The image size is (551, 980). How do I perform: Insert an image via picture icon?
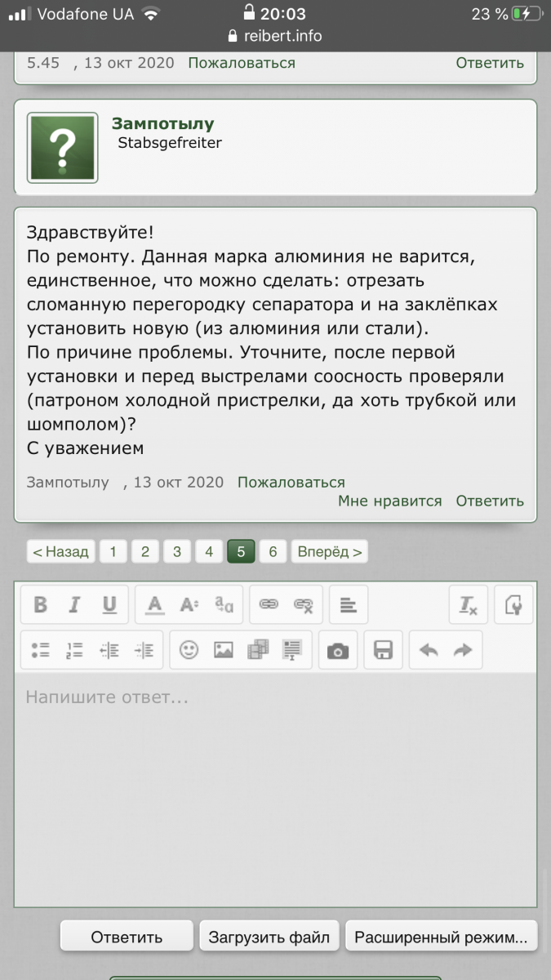point(224,650)
